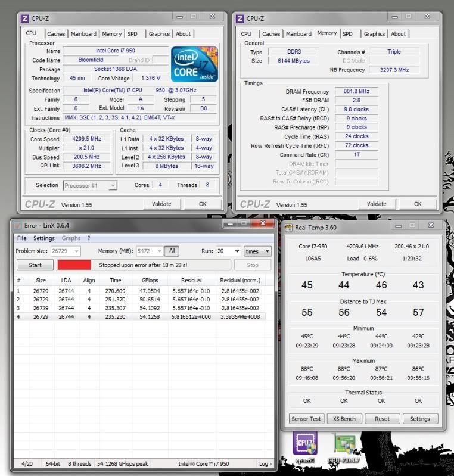Open the times unit dropdown
Screen dimensions: 454x476
pos(266,251)
